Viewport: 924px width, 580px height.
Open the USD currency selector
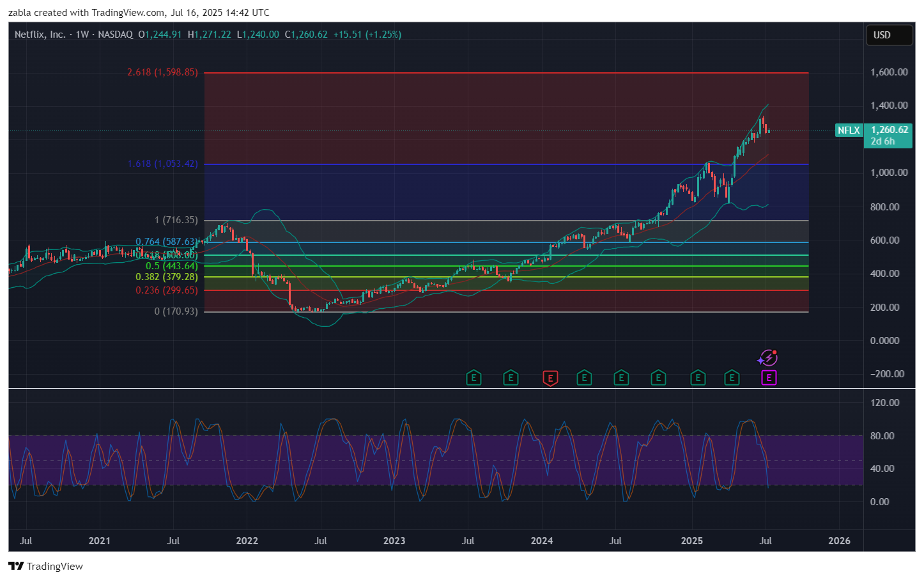888,35
